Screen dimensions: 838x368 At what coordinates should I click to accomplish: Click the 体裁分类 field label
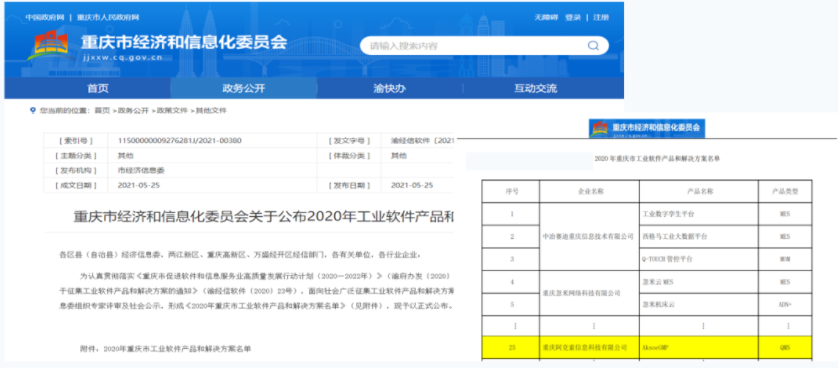click(x=349, y=155)
